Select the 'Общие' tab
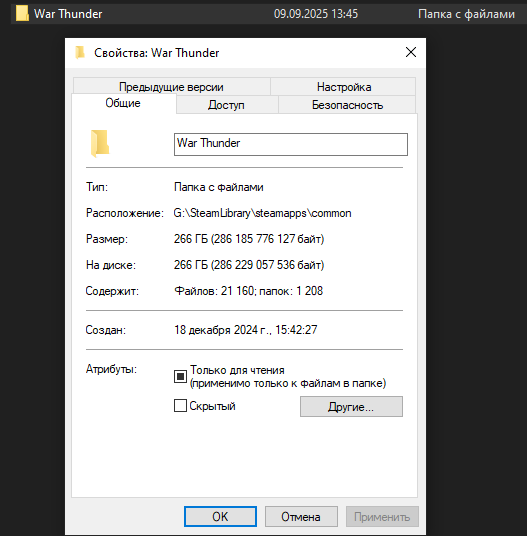 (123, 103)
